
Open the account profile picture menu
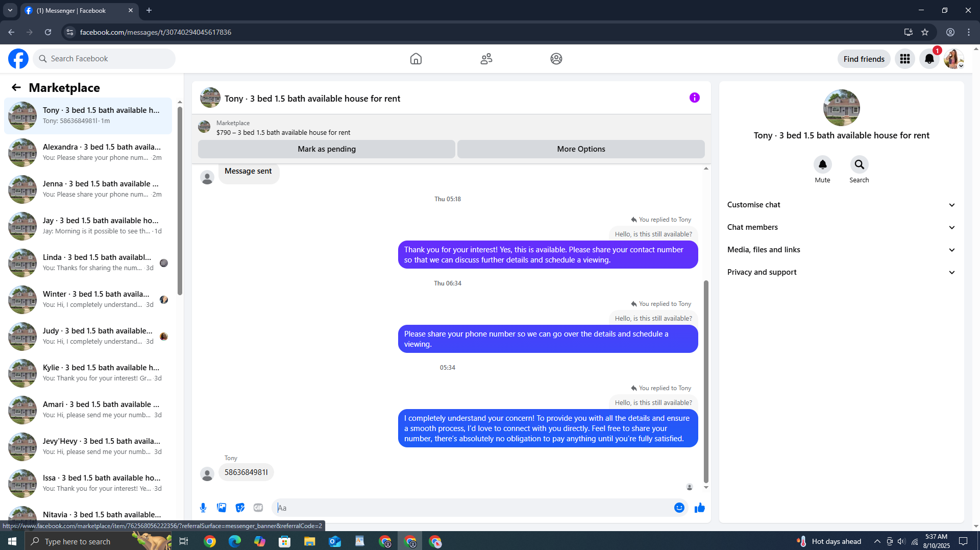[x=953, y=59]
